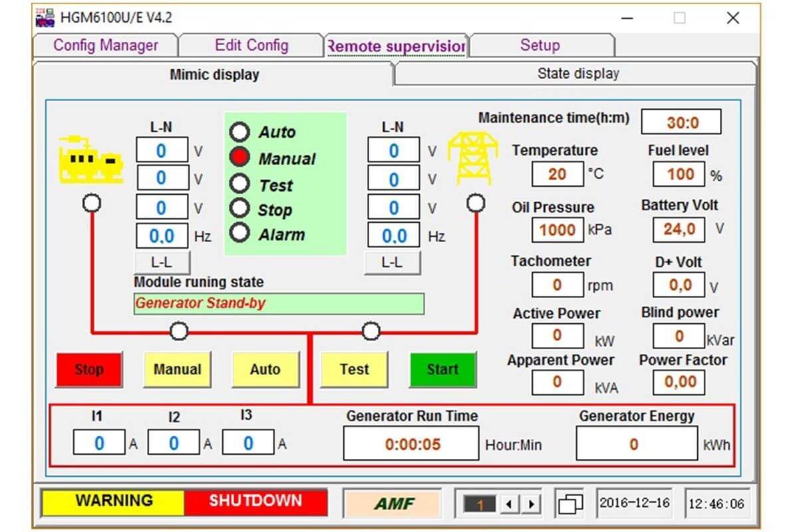Toggle generator voltage L-L button
Viewport: 797px width, 532px height.
162,263
